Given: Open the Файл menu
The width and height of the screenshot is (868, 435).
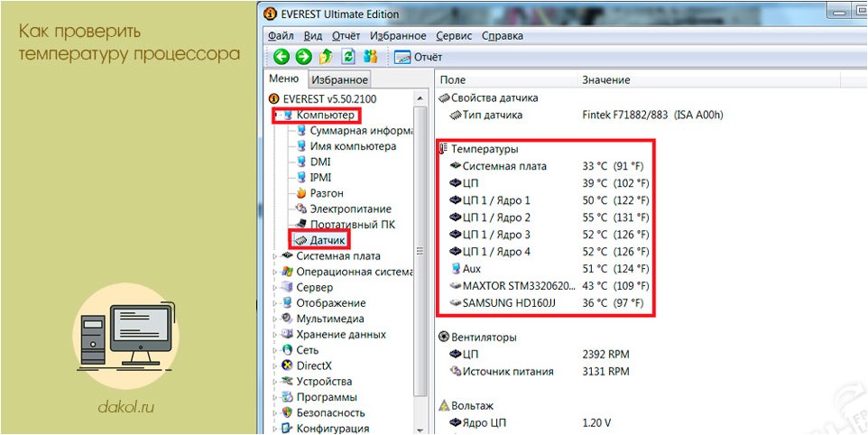Looking at the screenshot, I should [x=281, y=36].
